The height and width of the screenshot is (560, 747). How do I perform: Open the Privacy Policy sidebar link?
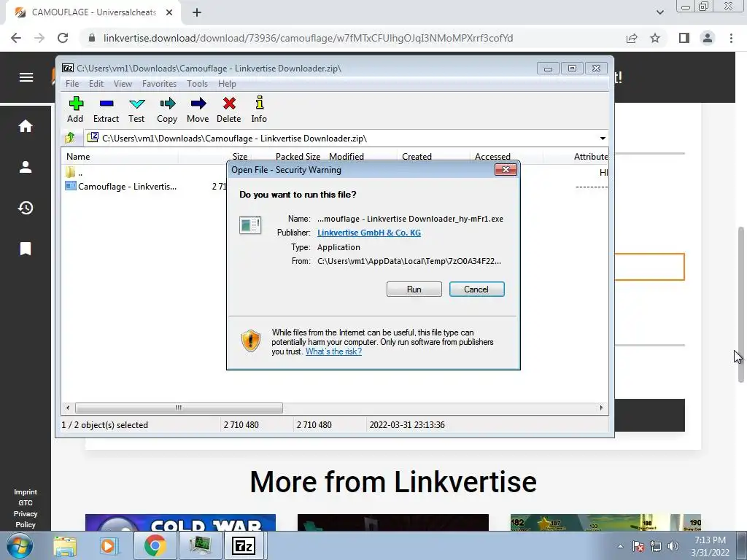click(26, 519)
